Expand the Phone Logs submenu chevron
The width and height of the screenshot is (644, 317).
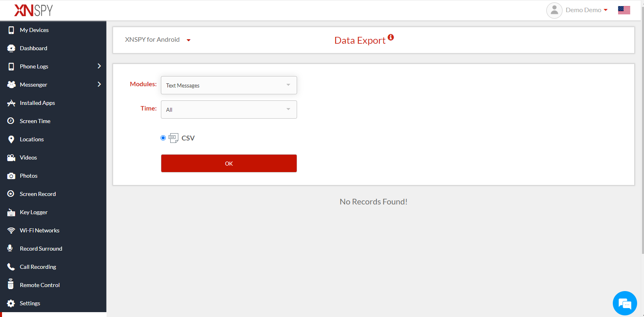coord(99,66)
